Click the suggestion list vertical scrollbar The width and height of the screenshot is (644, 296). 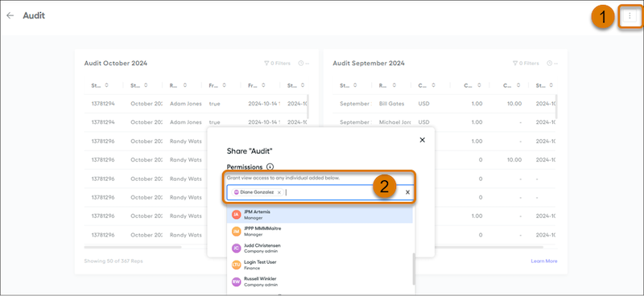click(x=414, y=269)
